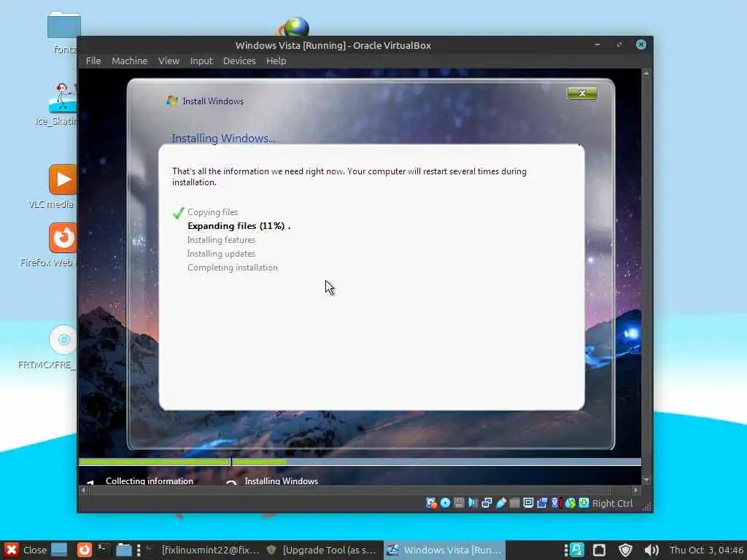Screen dimensions: 747x560
Task: Open the File menu in VirtualBox
Action: [x=93, y=61]
